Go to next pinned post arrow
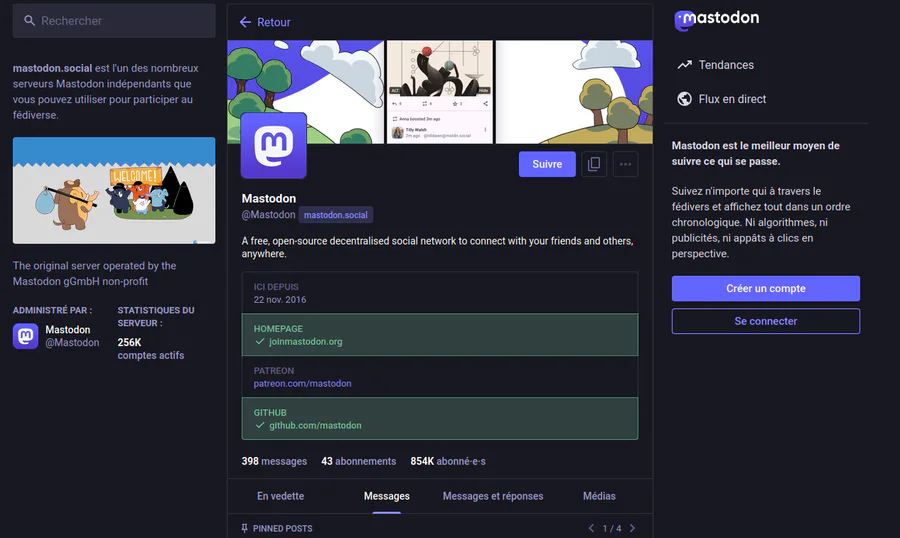900x538 pixels. 633,528
